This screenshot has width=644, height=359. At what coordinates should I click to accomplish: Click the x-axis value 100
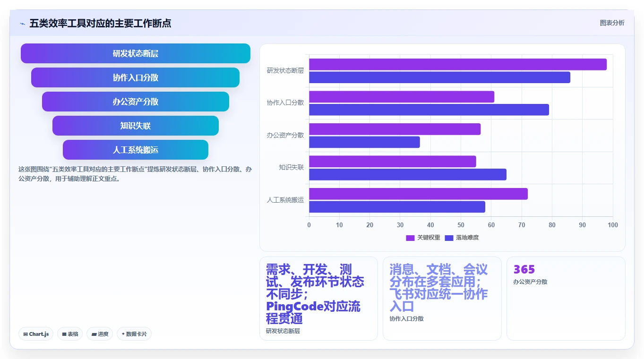pos(612,225)
